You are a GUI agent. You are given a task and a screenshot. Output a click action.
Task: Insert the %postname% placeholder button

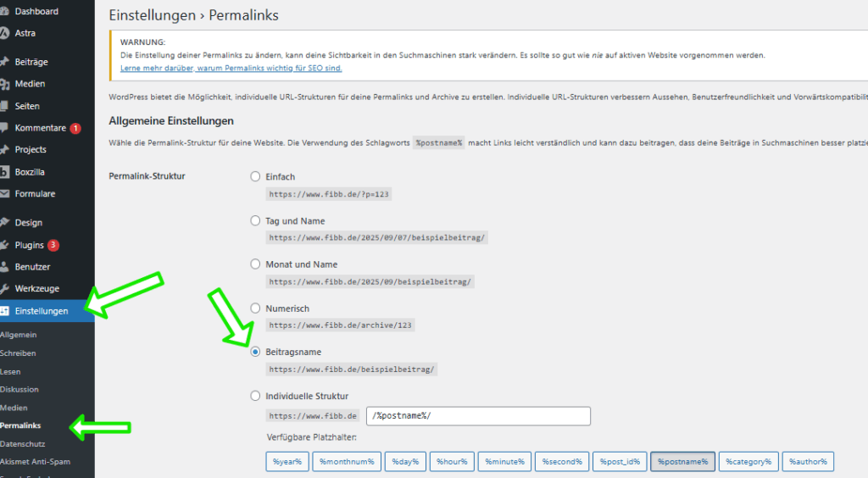pyautogui.click(x=682, y=461)
